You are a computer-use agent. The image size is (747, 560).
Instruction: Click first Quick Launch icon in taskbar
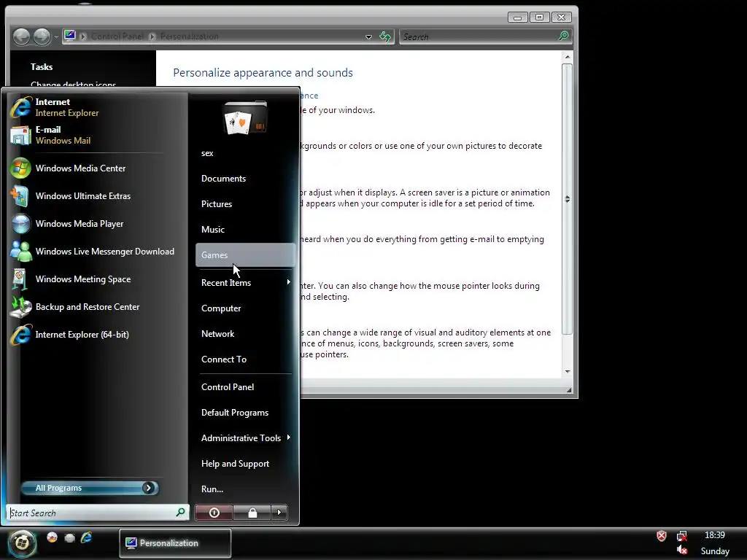click(52, 537)
